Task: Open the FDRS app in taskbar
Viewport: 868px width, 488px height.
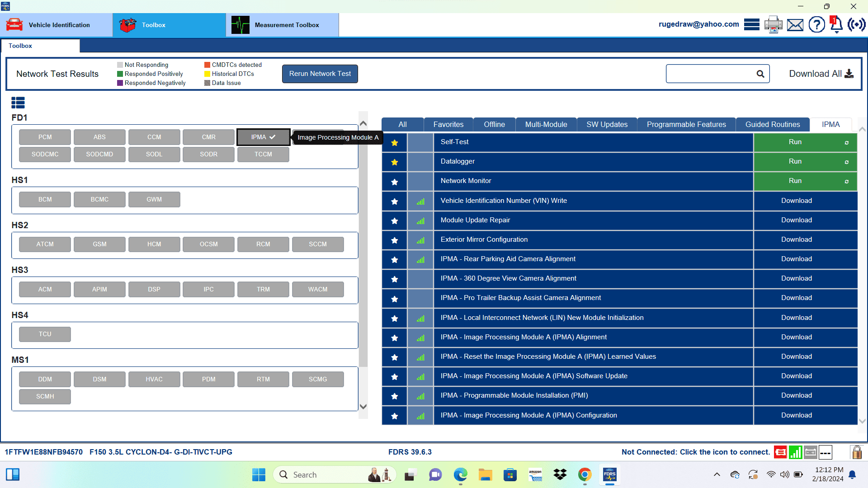Action: pos(609,474)
